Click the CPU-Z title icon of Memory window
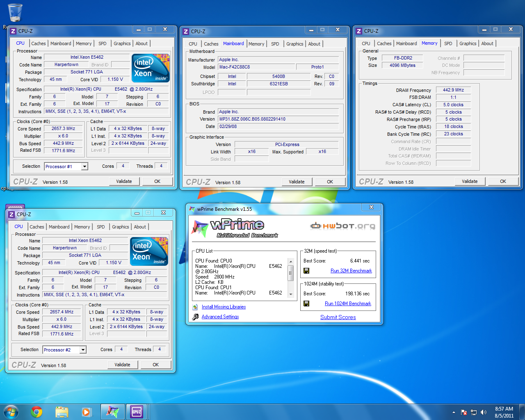 (x=359, y=31)
